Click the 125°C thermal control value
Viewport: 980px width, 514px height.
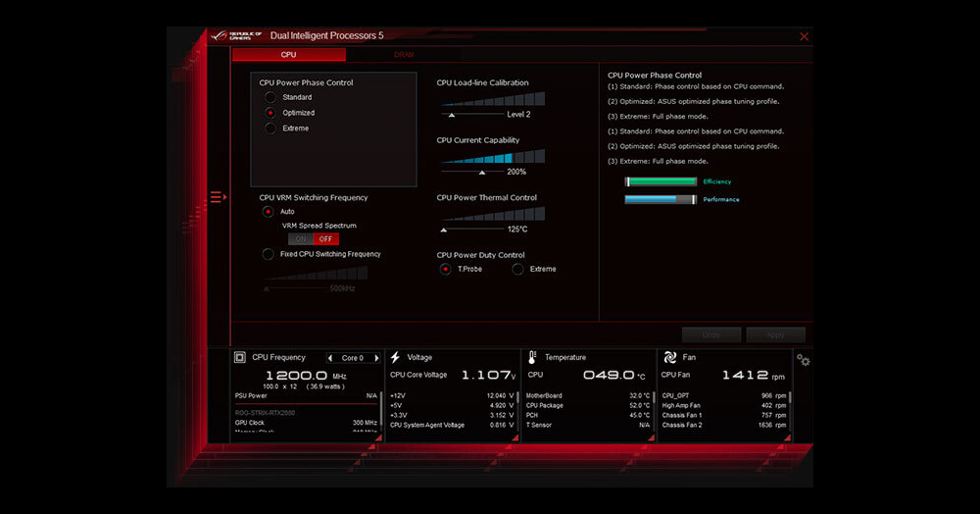pyautogui.click(x=517, y=230)
